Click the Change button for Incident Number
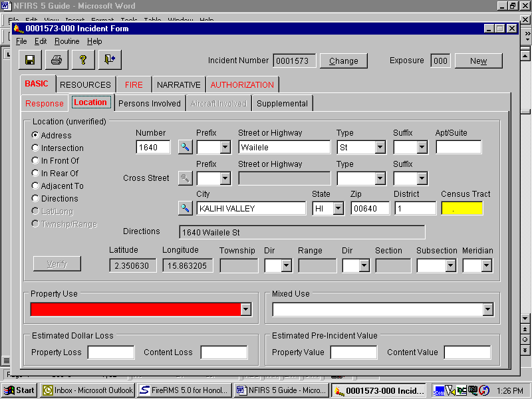532x399 pixels. (x=343, y=61)
